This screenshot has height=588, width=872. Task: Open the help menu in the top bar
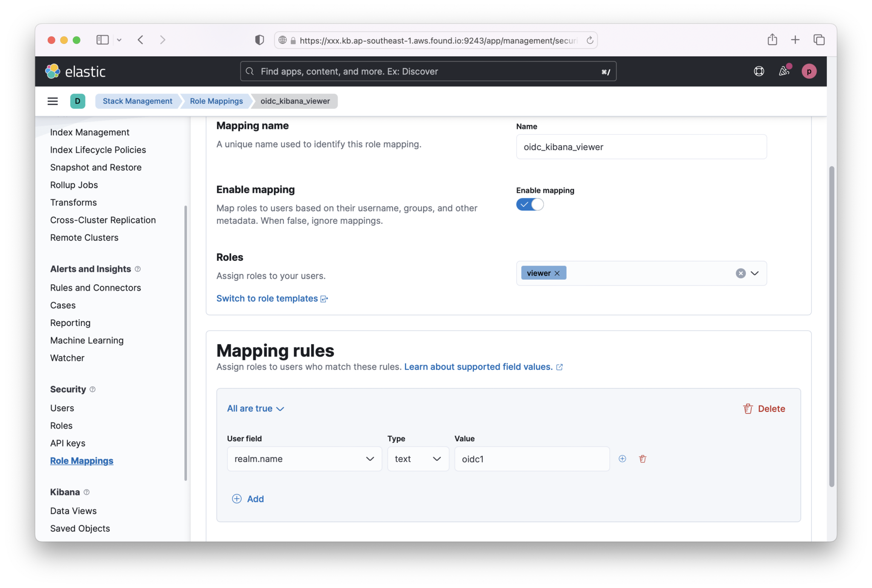(x=759, y=71)
